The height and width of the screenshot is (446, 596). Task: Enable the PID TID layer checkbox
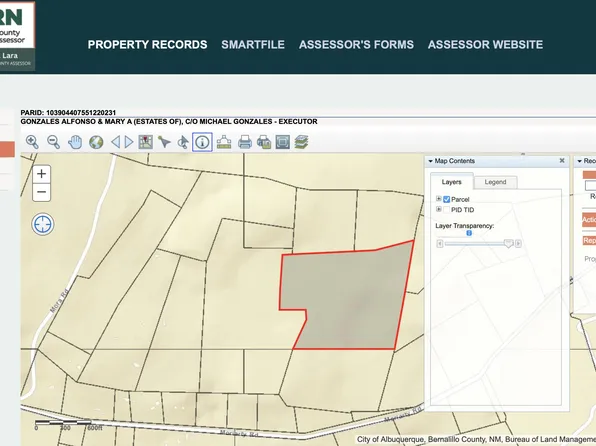pos(447,210)
